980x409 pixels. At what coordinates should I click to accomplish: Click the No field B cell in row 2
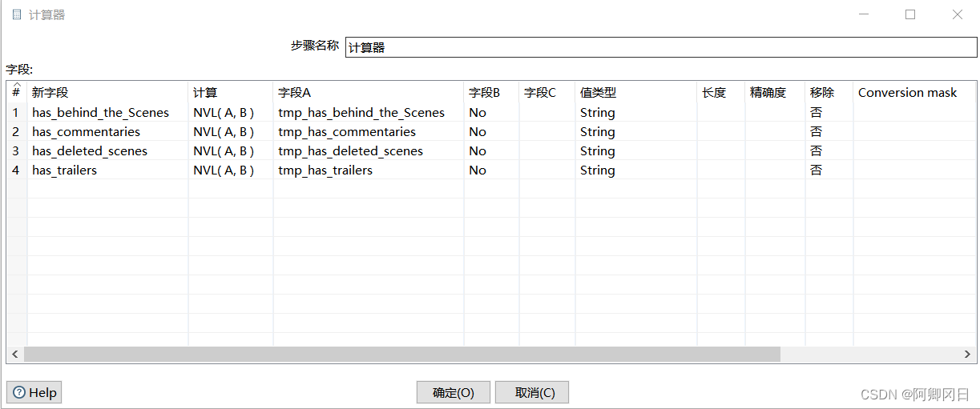point(478,131)
